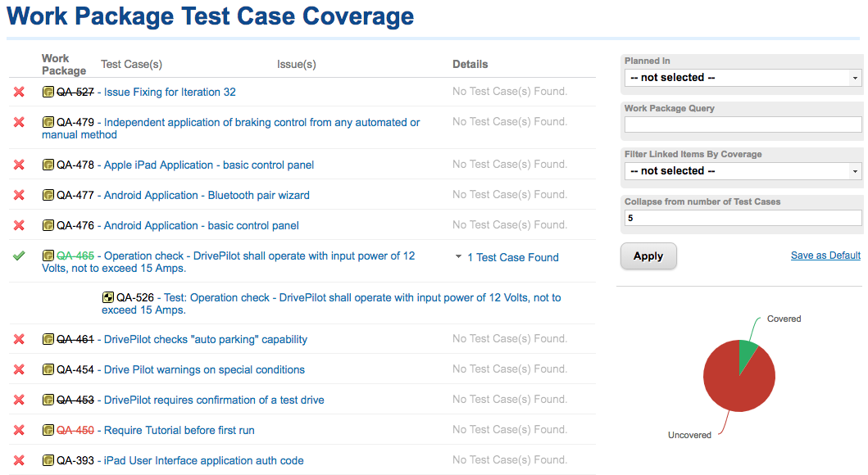868x475 pixels.
Task: Click the work package icon next to QA-479
Action: [x=48, y=123]
